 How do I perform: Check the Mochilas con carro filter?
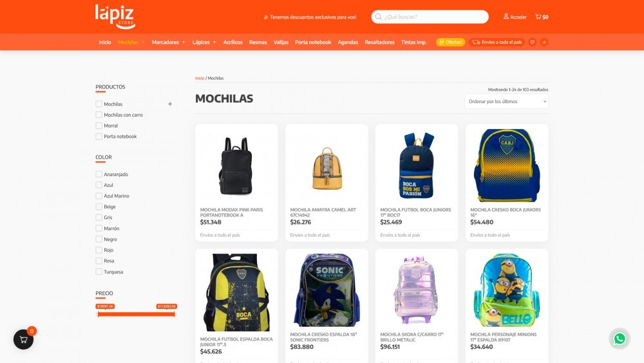click(99, 115)
